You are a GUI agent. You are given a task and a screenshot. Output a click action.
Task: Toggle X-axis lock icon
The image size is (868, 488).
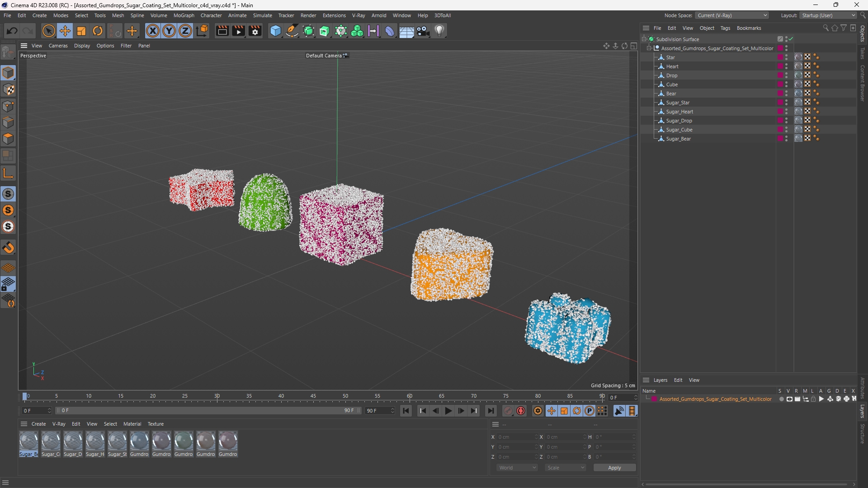[153, 31]
